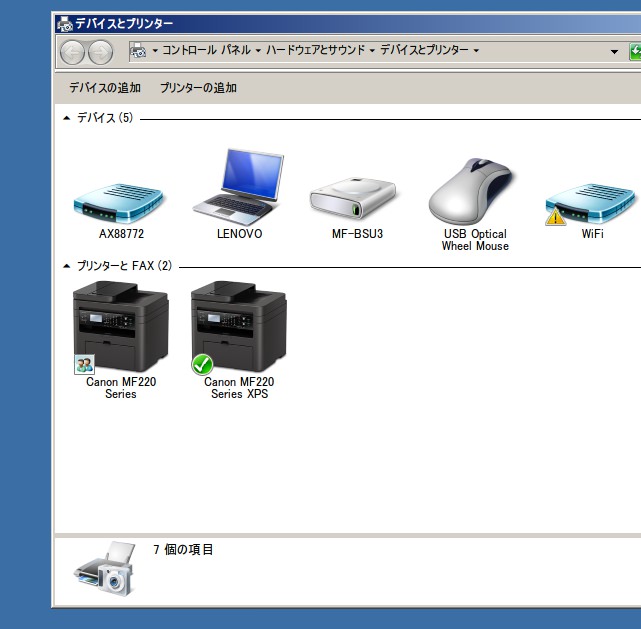Select the LENOVO laptop icon

coord(238,187)
